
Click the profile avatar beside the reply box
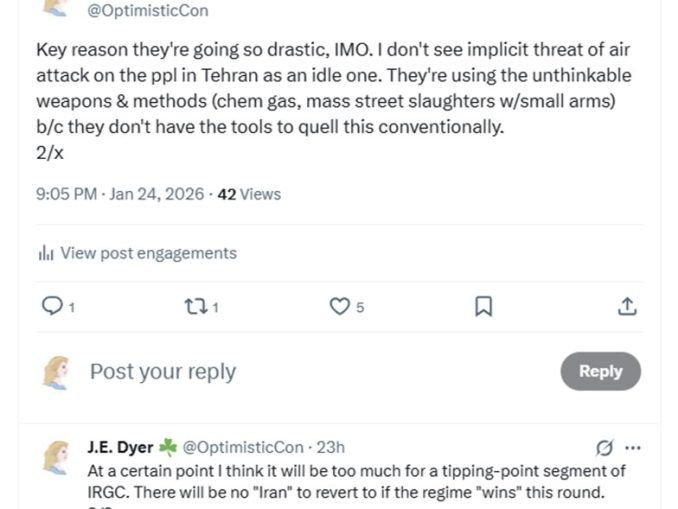click(x=56, y=372)
